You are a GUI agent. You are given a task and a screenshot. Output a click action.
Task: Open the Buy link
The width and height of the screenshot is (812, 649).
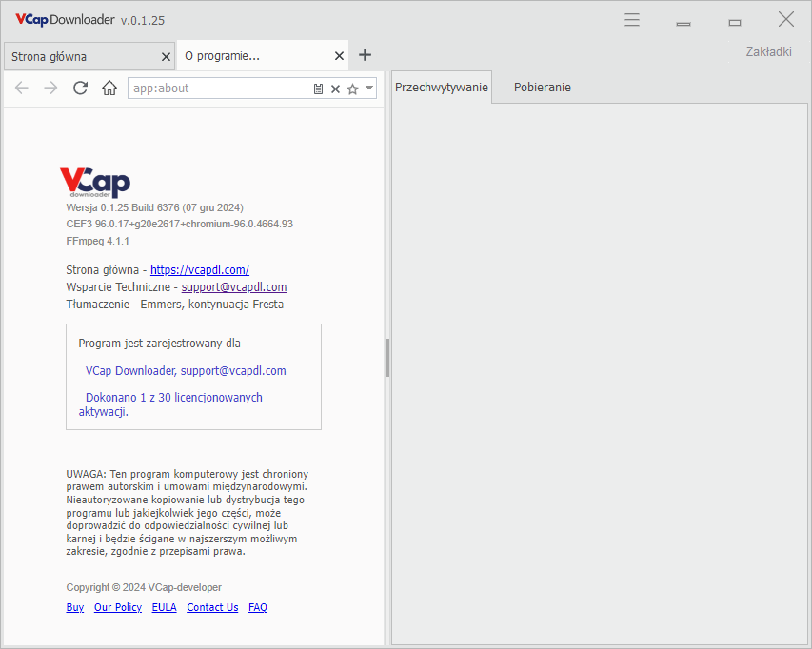tap(75, 607)
